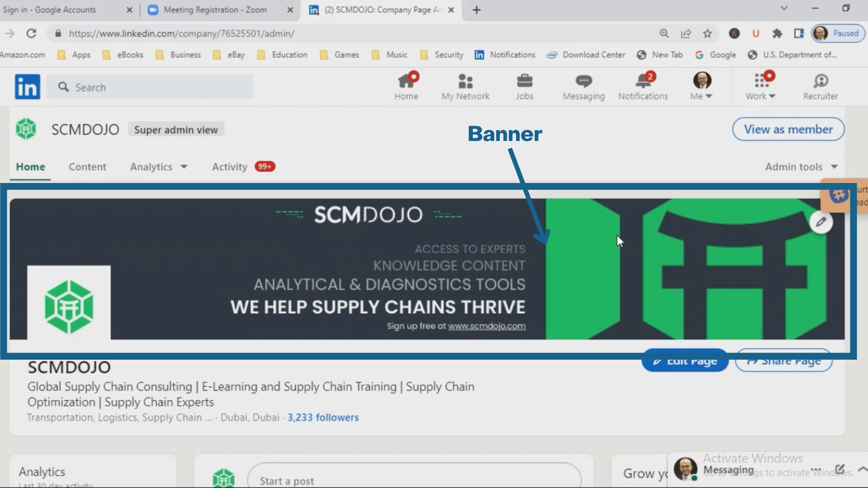The width and height of the screenshot is (868, 488).
Task: Reload the page in the browser
Action: pos(31,33)
